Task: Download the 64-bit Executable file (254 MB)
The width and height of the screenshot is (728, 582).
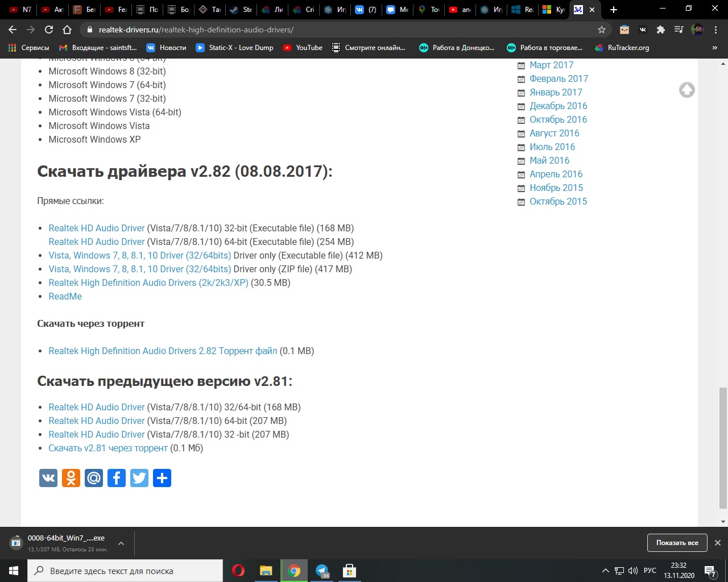Action: tap(97, 242)
